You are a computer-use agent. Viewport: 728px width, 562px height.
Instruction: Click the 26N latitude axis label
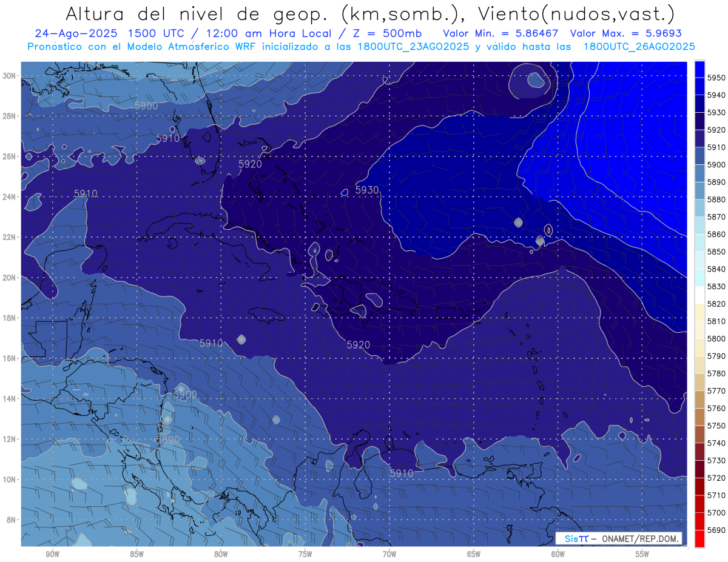10,156
